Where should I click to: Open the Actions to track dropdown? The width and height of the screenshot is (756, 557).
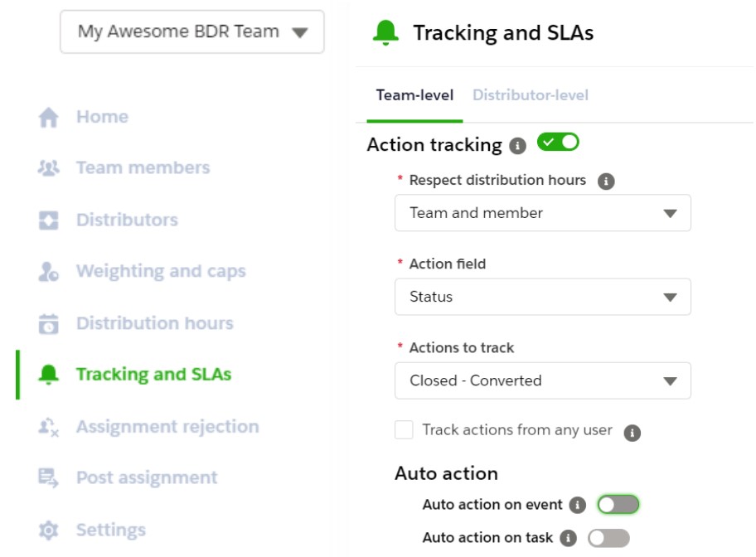click(542, 380)
